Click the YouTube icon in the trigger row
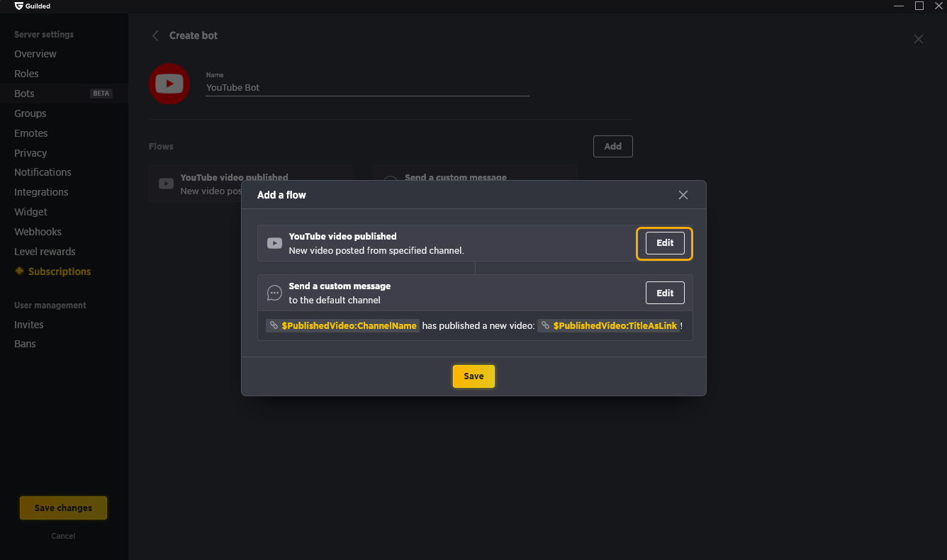Viewport: 947px width, 560px height. pos(274,243)
